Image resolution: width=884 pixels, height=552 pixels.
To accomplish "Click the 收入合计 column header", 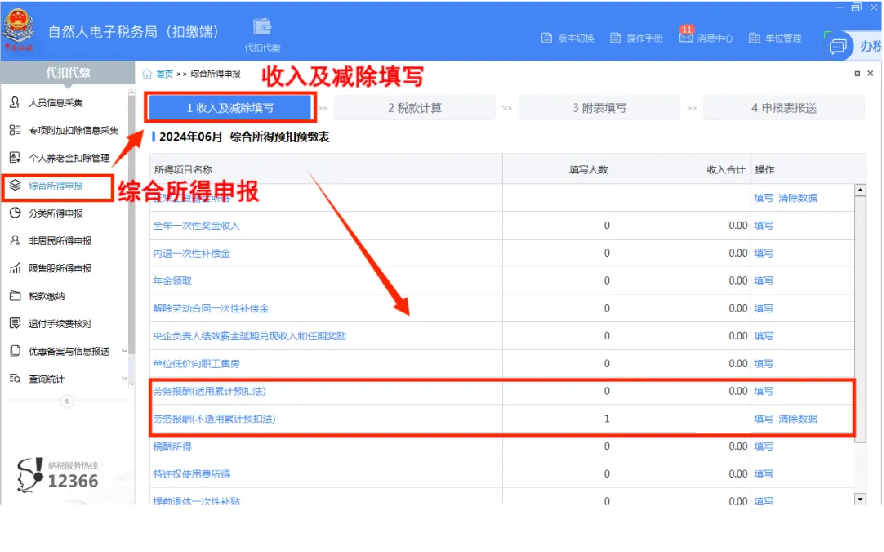I will (726, 169).
